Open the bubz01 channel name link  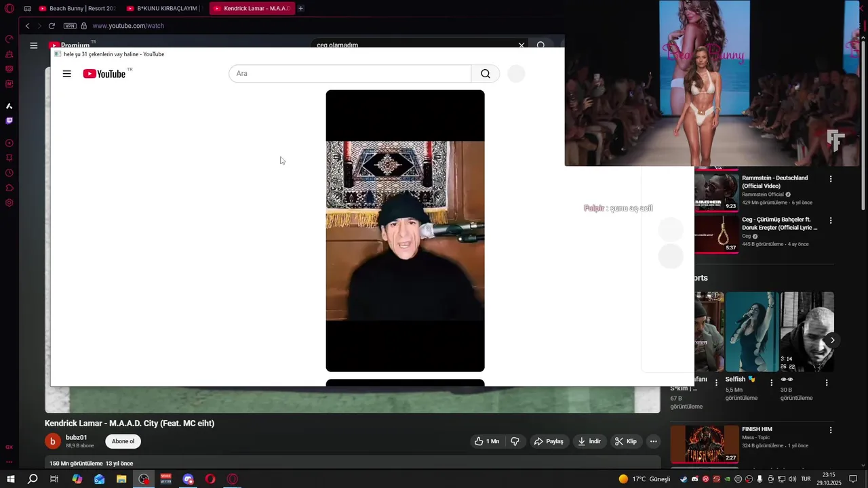tap(77, 438)
